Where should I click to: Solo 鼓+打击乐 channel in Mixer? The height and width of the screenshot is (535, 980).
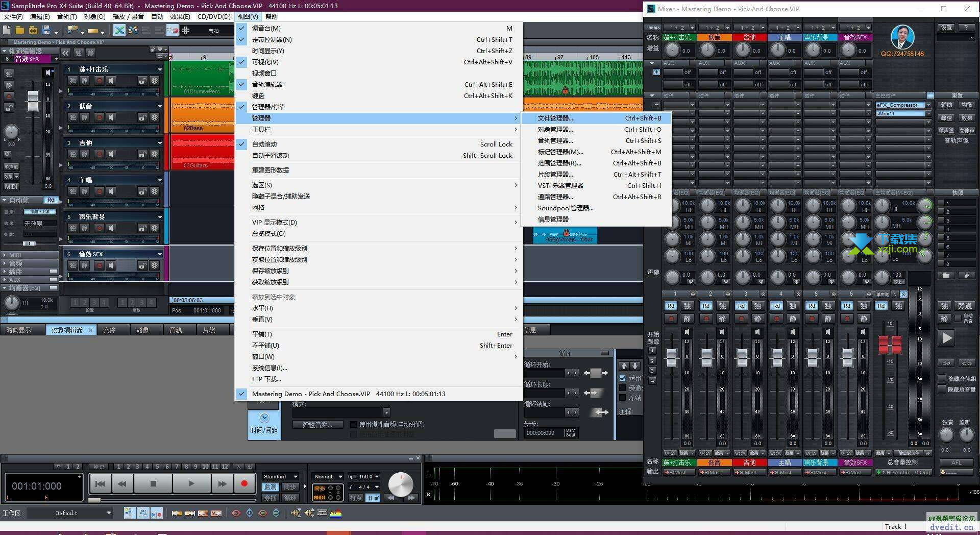[x=687, y=306]
